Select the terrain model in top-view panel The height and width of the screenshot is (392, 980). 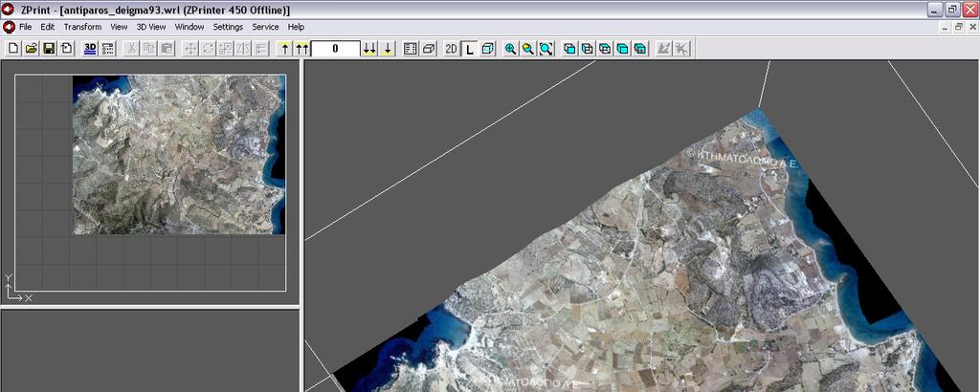coord(179,155)
